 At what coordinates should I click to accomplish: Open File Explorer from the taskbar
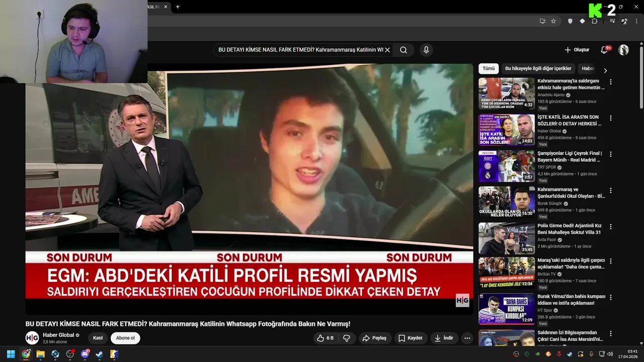coord(40,354)
